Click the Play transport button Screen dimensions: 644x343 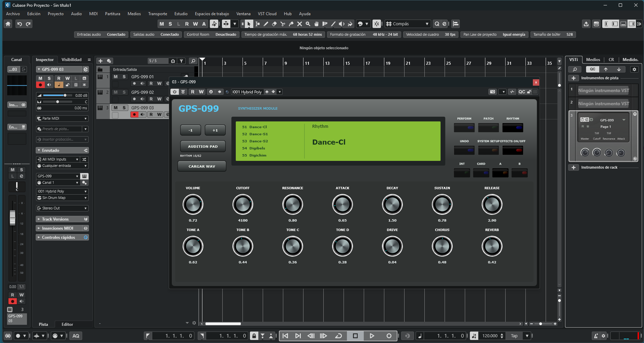[x=372, y=336]
